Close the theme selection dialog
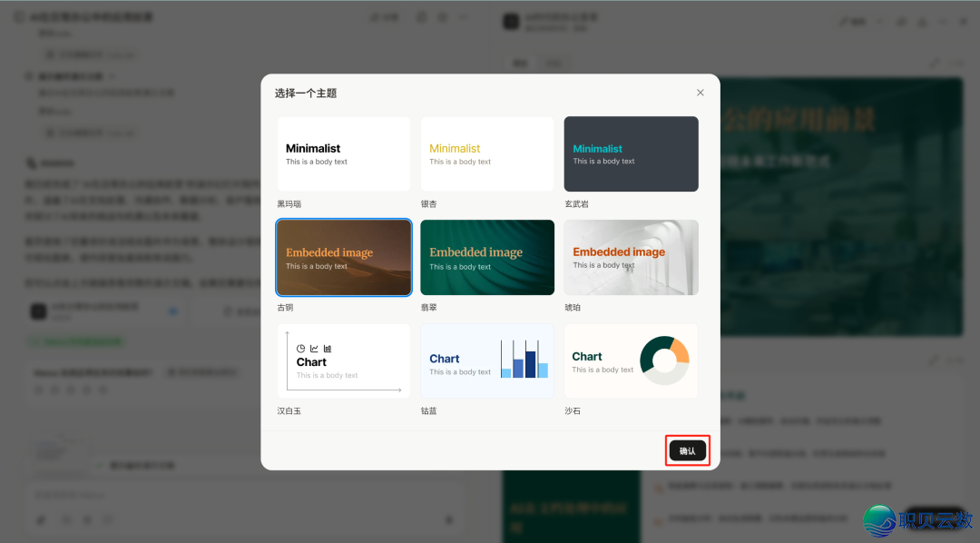The height and width of the screenshot is (543, 980). click(700, 93)
